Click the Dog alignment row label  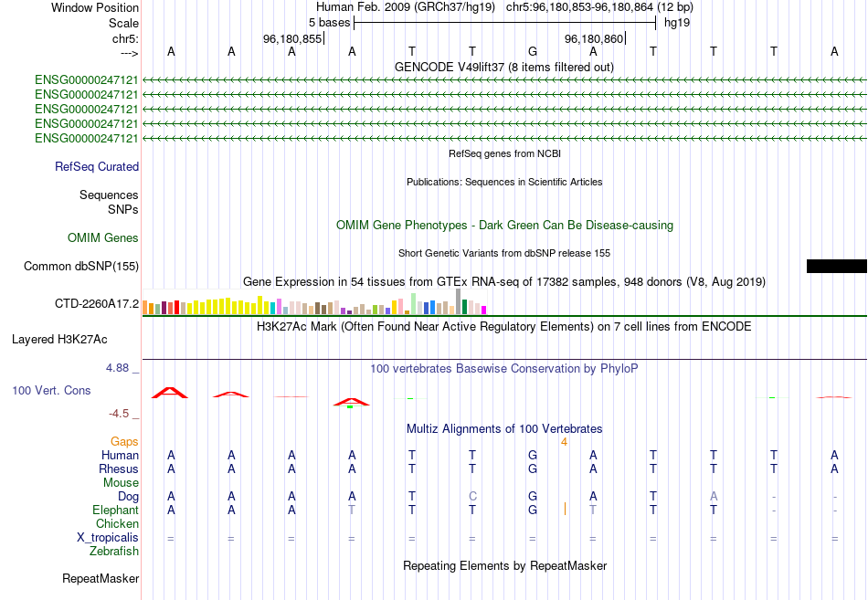tap(128, 497)
